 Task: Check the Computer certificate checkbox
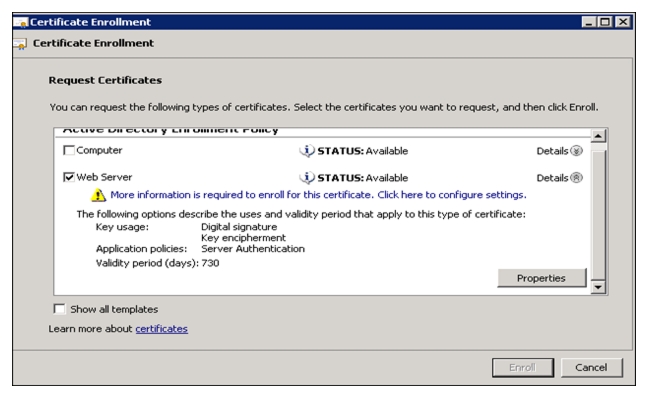(x=69, y=150)
